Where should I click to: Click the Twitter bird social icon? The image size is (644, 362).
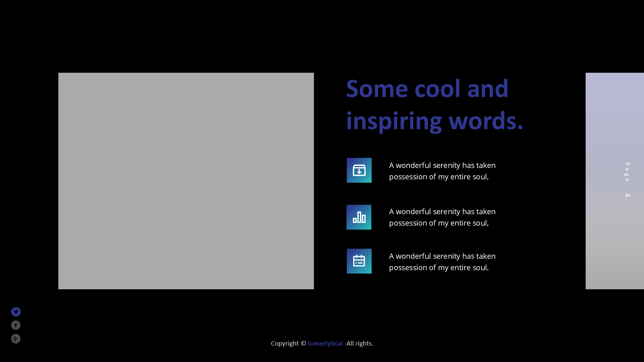coord(16,312)
